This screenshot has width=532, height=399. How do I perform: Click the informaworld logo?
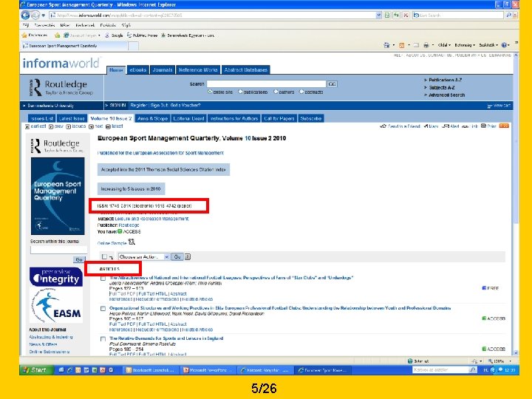tap(61, 63)
